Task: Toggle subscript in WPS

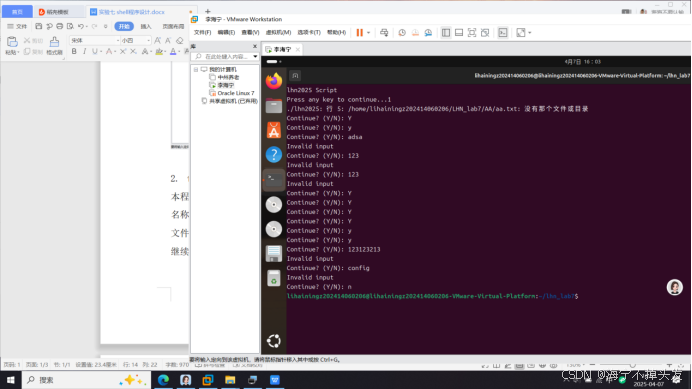Action: (133, 52)
